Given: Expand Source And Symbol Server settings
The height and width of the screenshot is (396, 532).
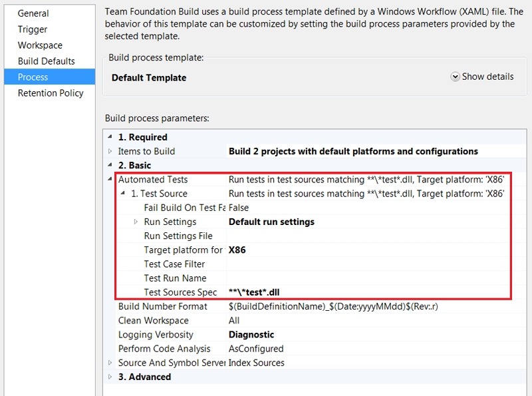Looking at the screenshot, I should 110,362.
